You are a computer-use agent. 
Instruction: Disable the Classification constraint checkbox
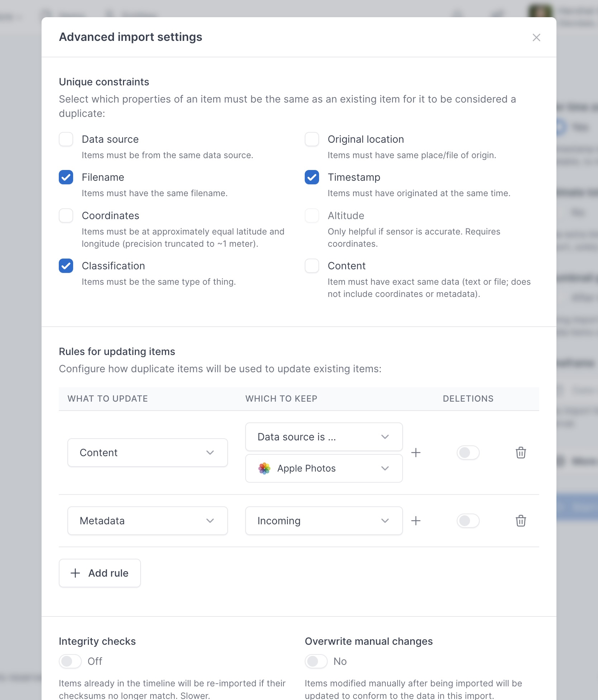pyautogui.click(x=66, y=266)
